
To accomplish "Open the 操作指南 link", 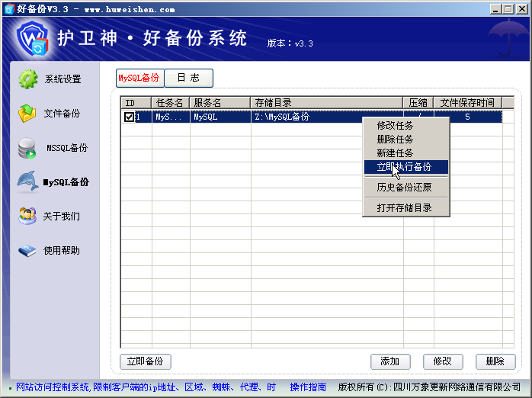I will [x=308, y=387].
